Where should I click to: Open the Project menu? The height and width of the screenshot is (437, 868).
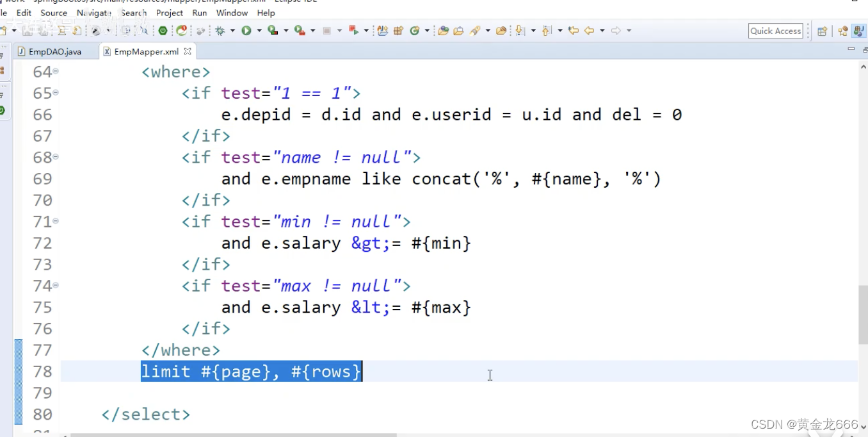pos(170,13)
